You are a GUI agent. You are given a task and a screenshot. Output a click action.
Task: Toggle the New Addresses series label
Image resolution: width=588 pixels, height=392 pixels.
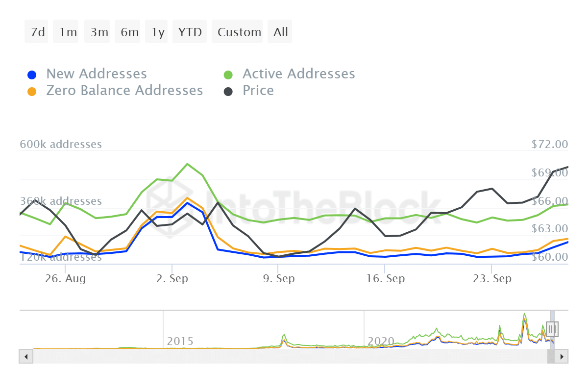(97, 74)
